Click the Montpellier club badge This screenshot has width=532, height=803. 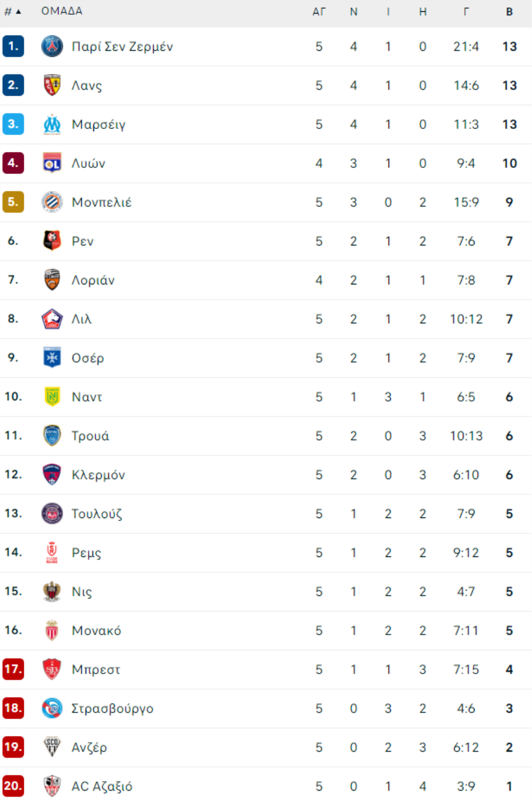click(x=52, y=202)
